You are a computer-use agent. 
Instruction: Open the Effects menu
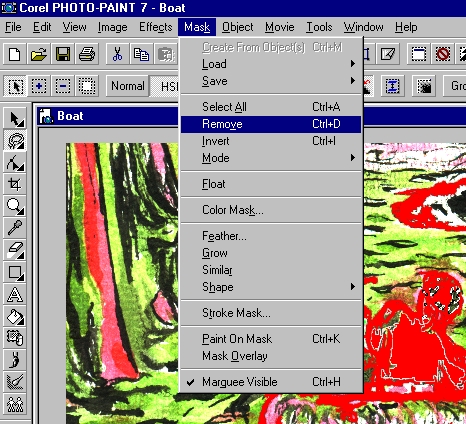156,27
